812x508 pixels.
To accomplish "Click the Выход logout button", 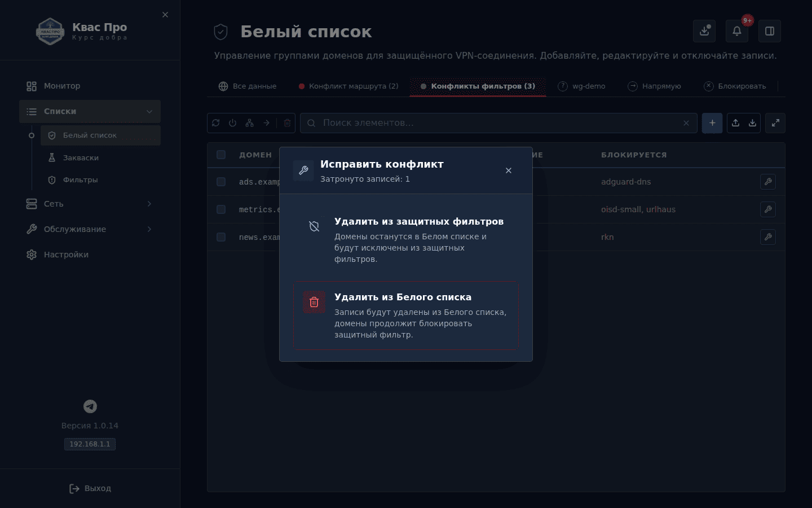I will pos(90,488).
